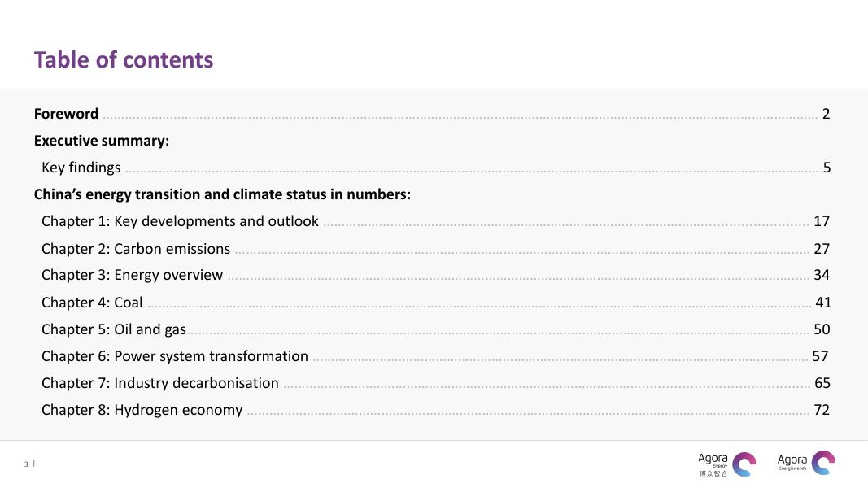Click the Agora Energy China logo
868x488 pixels.
click(x=726, y=464)
